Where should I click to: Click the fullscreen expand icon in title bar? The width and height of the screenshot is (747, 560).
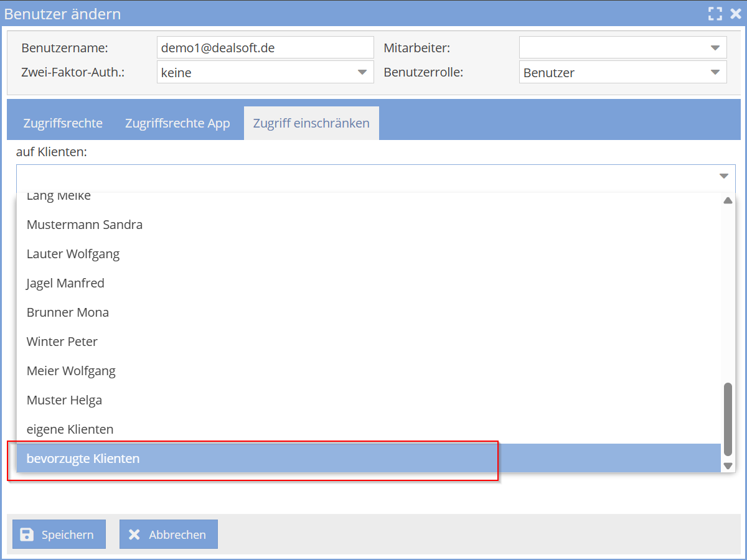tap(715, 14)
